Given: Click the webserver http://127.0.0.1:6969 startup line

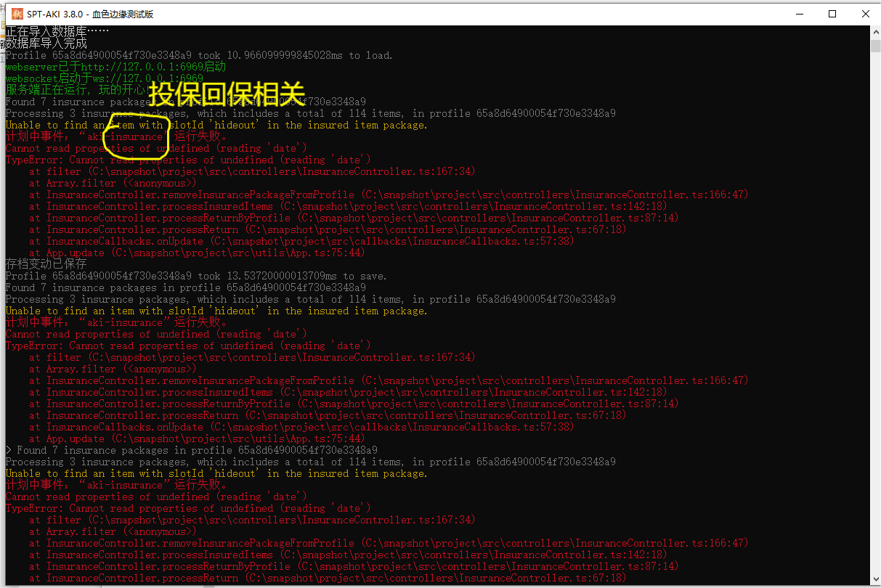Looking at the screenshot, I should pyautogui.click(x=115, y=67).
